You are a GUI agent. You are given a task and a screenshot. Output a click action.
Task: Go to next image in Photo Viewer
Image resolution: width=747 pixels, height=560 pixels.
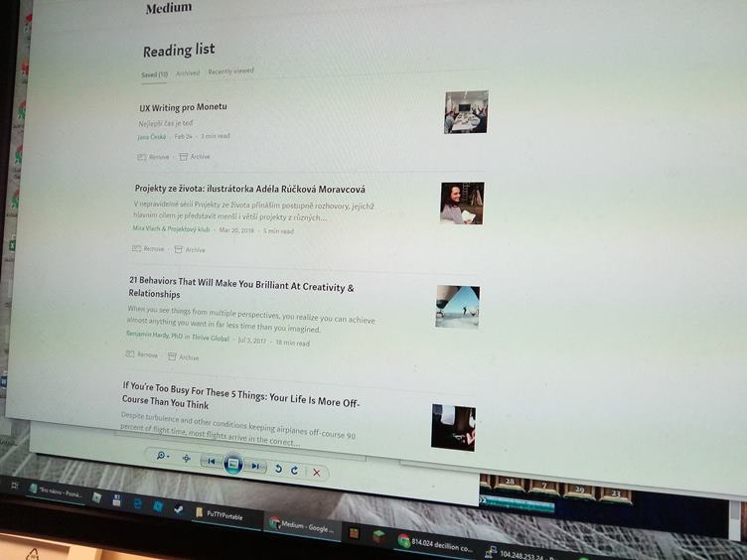pyautogui.click(x=256, y=466)
